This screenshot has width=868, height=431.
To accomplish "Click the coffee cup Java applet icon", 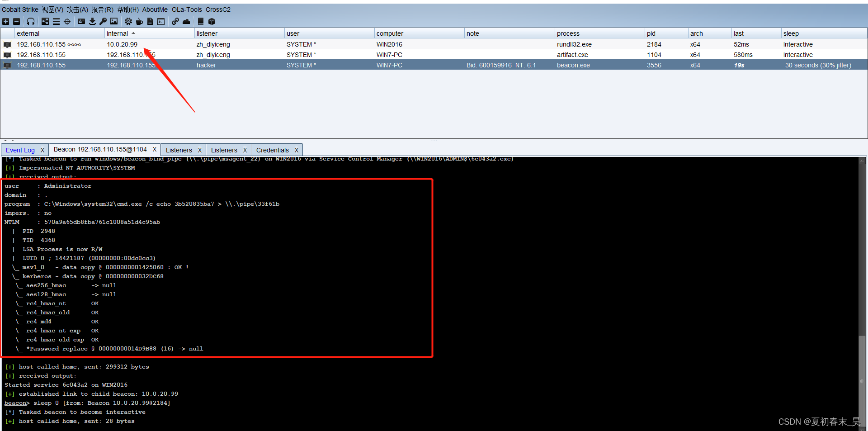I will tap(139, 21).
